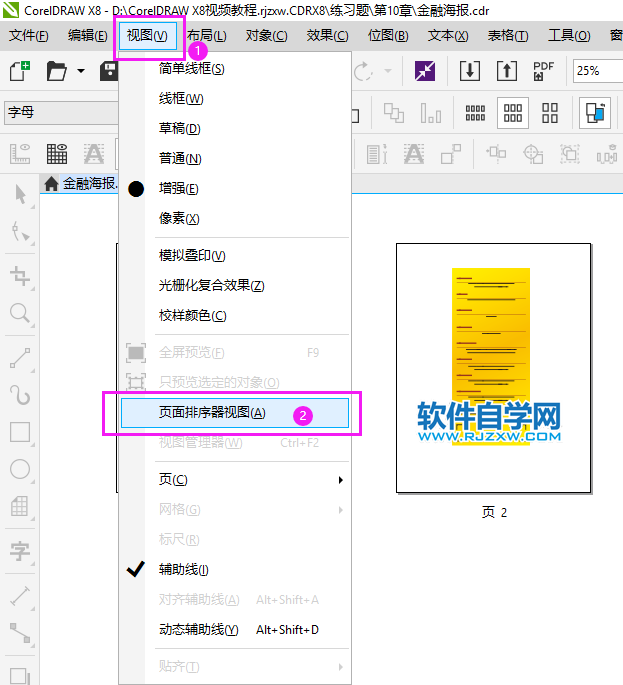Open the dropdown arrow beside the Open icon
Screen dimensions: 623x685
(81, 71)
